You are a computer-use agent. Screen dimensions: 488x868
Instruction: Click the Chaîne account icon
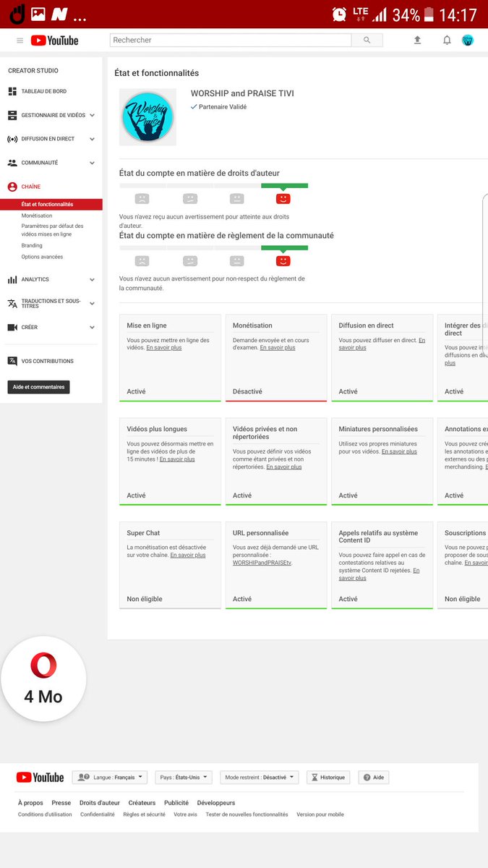[12, 187]
